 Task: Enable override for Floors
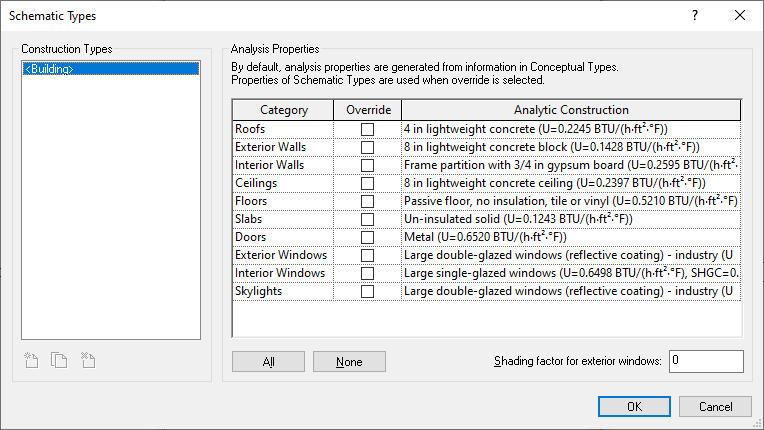(x=368, y=201)
